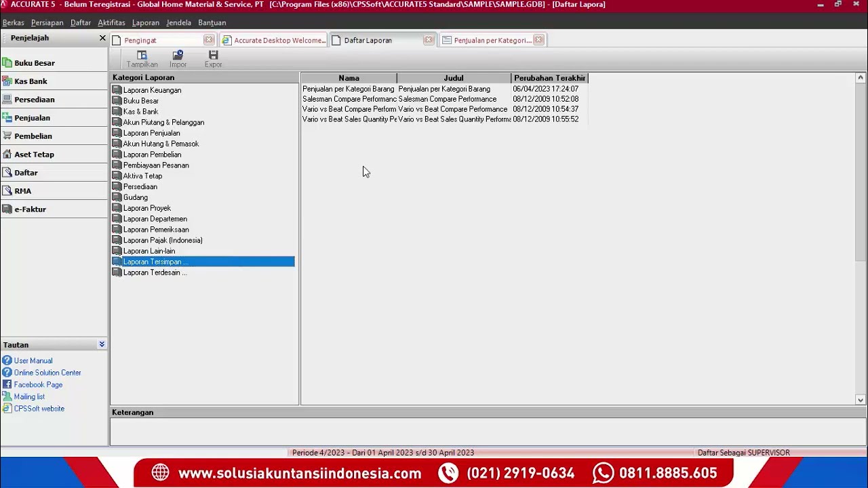Select the Vario vs Beat Compare Performance row

[x=444, y=109]
